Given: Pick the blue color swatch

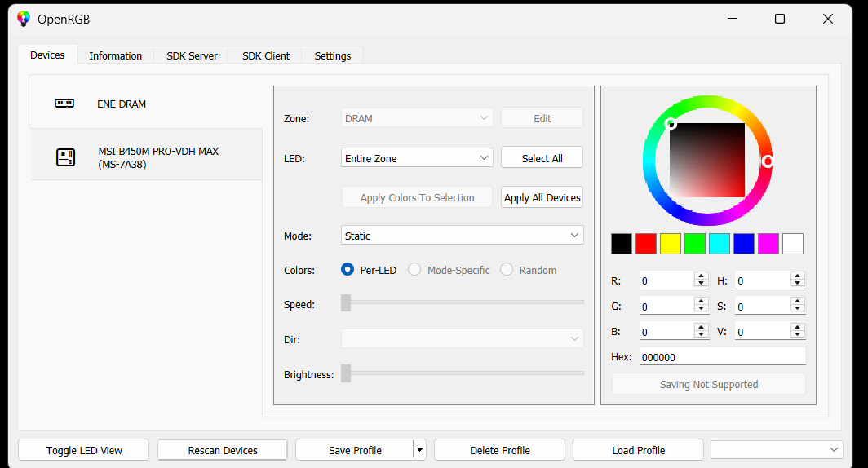Looking at the screenshot, I should coord(744,244).
